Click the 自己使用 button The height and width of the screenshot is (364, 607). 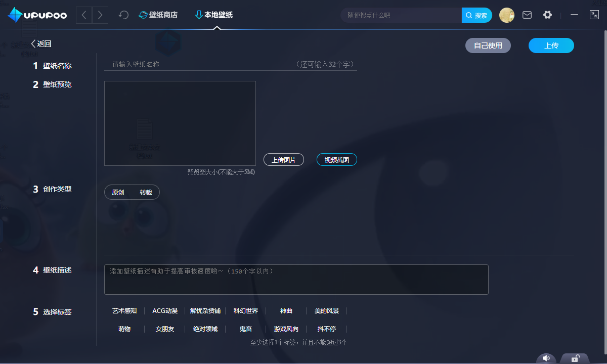(x=488, y=45)
